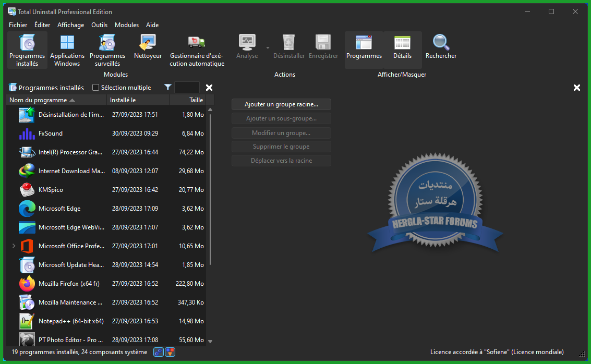This screenshot has height=364, width=591.
Task: Click the Internet Download Manager icon
Action: 27,171
